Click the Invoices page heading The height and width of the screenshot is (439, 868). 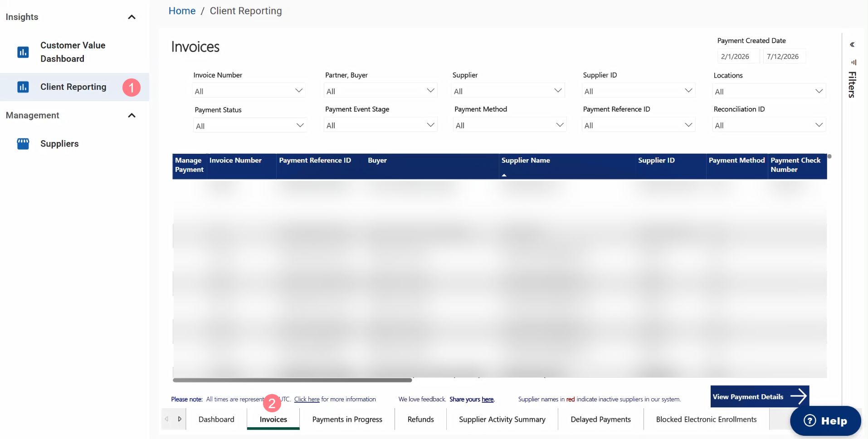pyautogui.click(x=195, y=47)
